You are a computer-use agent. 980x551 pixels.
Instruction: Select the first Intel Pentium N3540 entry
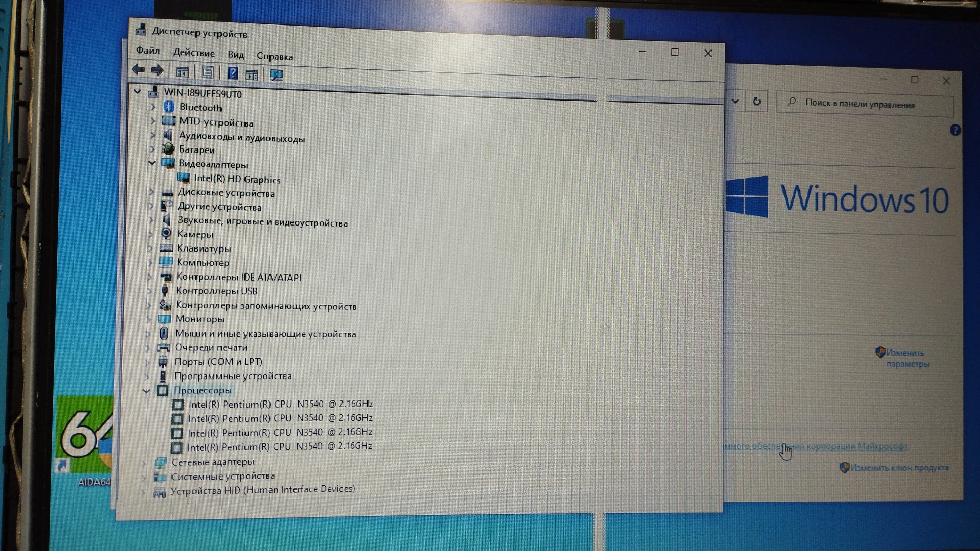(x=280, y=405)
